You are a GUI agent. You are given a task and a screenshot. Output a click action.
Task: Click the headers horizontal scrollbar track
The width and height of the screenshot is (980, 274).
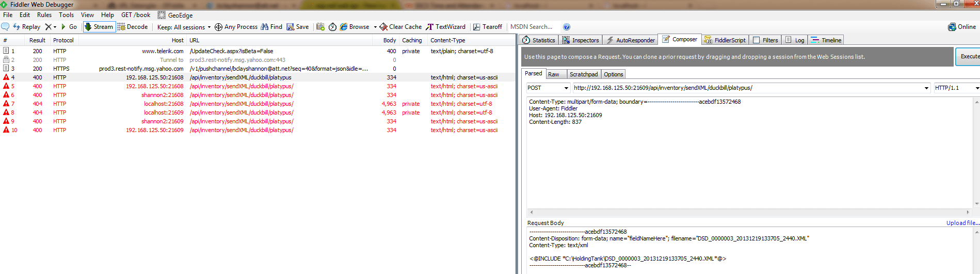(749, 212)
